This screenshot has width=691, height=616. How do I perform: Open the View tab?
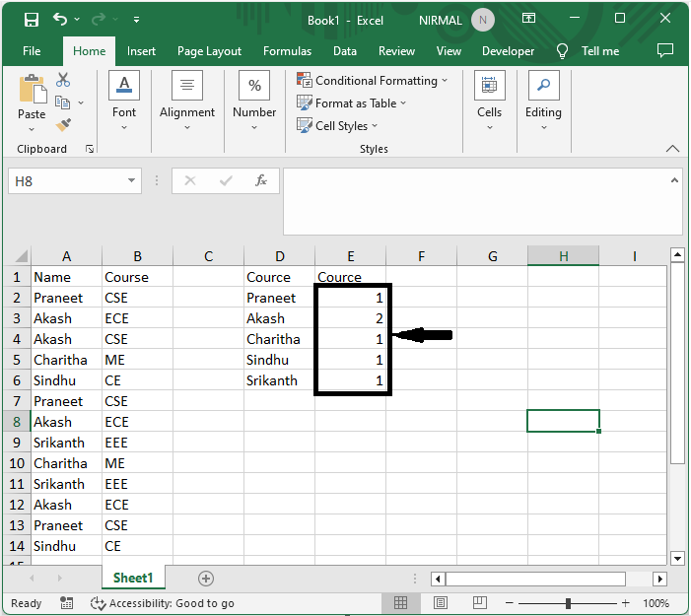[449, 51]
